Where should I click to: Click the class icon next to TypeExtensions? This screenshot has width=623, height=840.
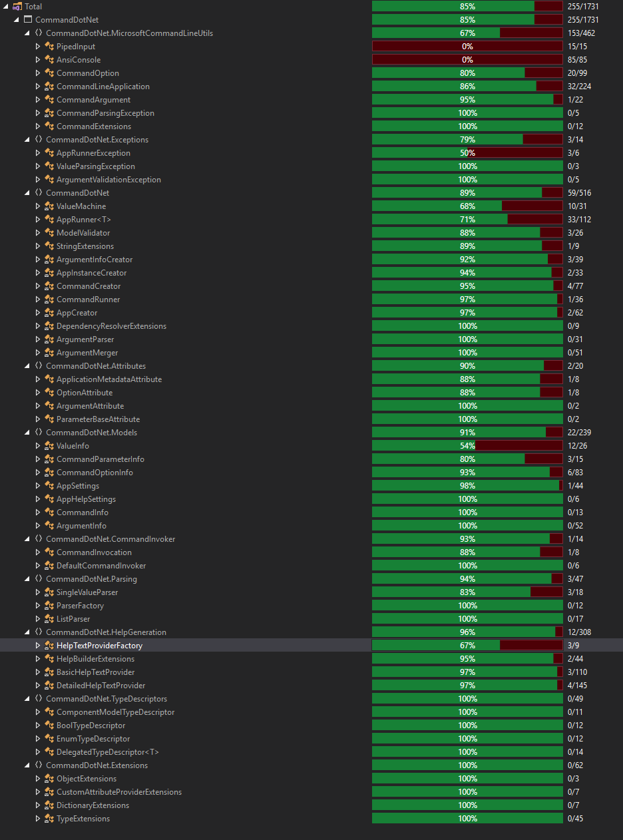tap(49, 818)
